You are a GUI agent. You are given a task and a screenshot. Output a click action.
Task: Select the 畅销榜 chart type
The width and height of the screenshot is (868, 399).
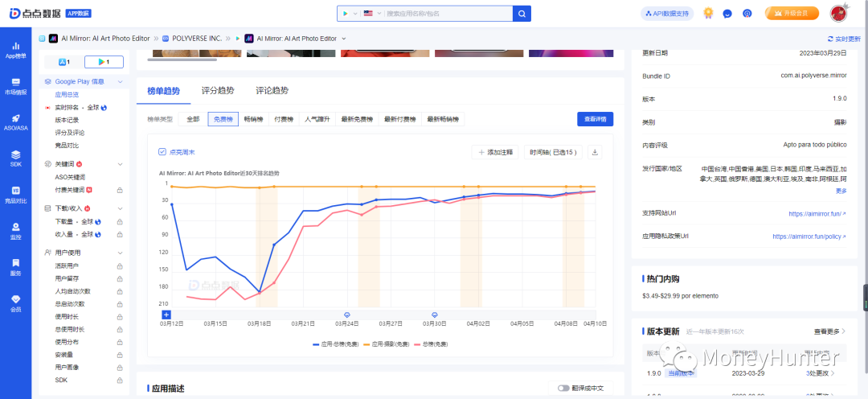pos(253,119)
